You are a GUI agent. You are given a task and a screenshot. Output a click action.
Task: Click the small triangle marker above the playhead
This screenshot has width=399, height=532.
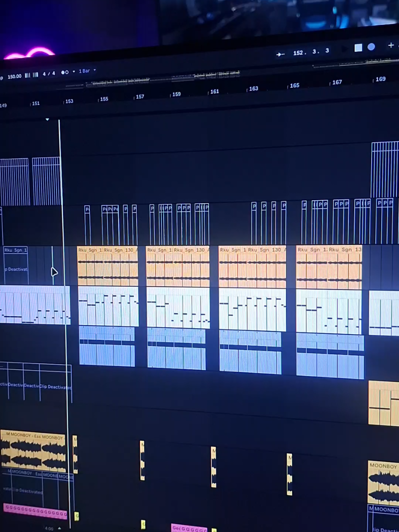47,120
